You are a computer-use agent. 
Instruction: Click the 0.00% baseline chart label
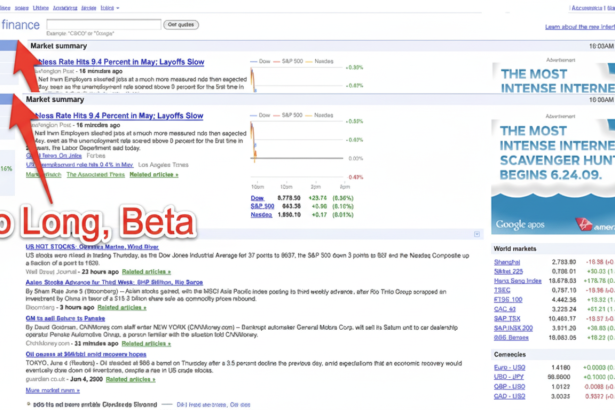point(356,159)
